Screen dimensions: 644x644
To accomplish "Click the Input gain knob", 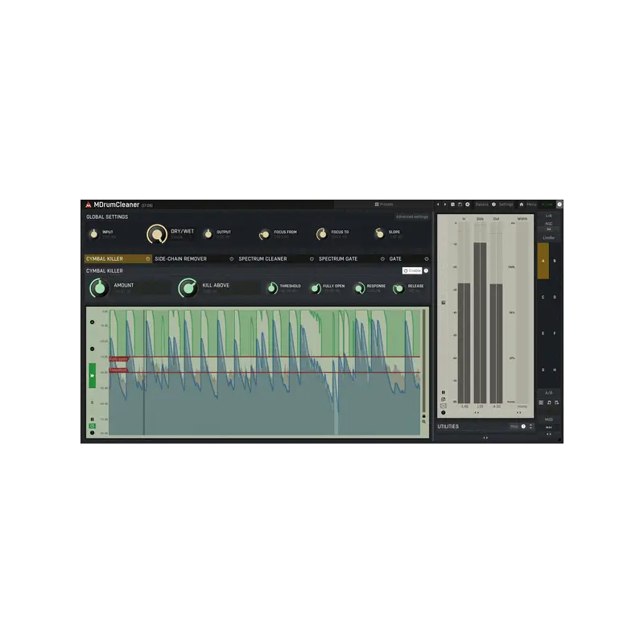I will point(93,234).
